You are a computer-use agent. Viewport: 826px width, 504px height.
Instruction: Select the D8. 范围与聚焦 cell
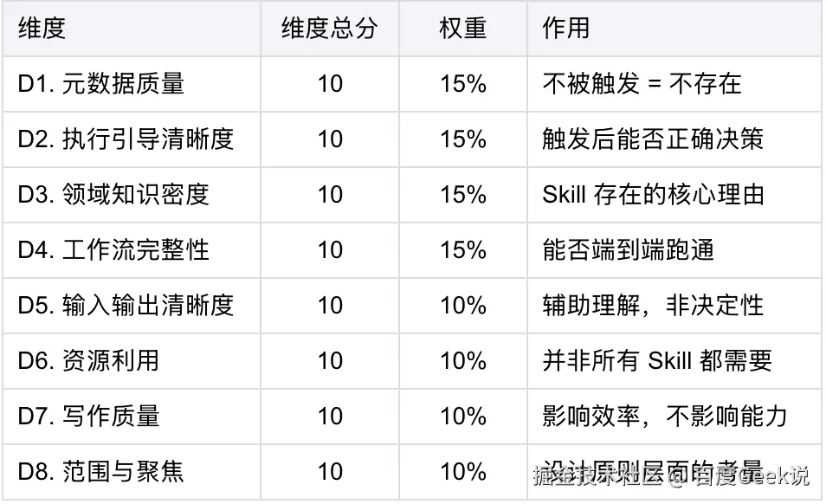[101, 472]
